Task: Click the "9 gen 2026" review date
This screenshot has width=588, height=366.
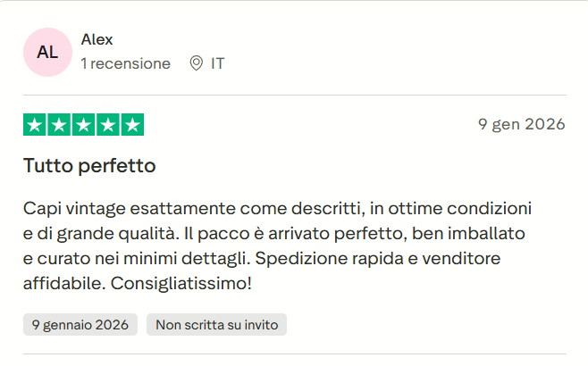Action: (x=522, y=124)
